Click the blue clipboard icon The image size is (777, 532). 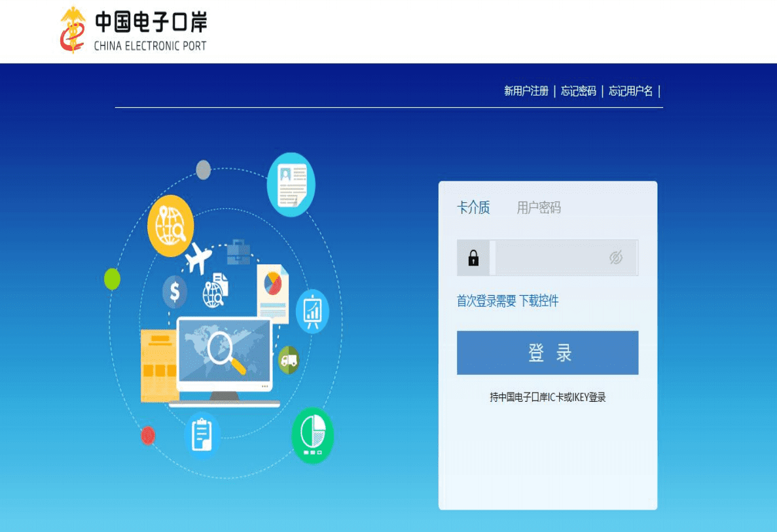point(202,434)
